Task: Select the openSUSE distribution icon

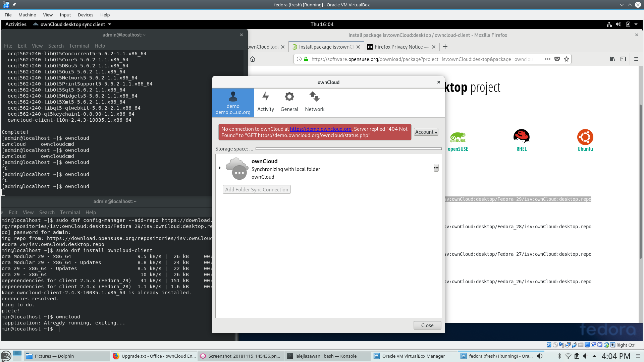Action: click(458, 137)
